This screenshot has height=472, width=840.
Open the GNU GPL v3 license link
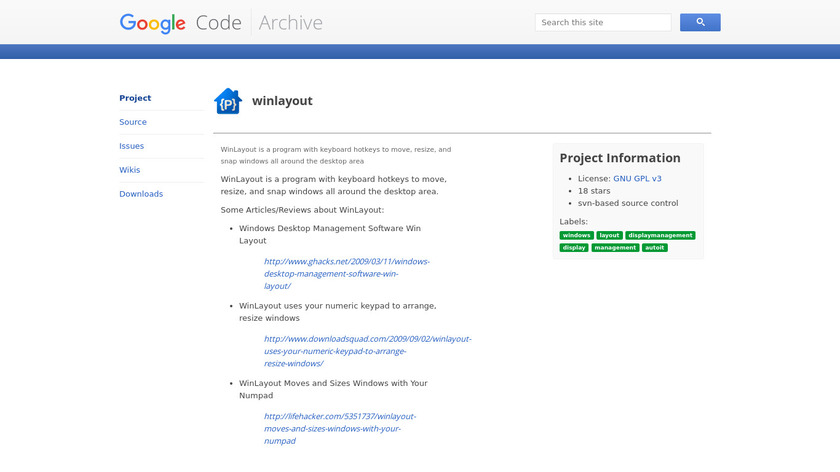click(x=637, y=178)
